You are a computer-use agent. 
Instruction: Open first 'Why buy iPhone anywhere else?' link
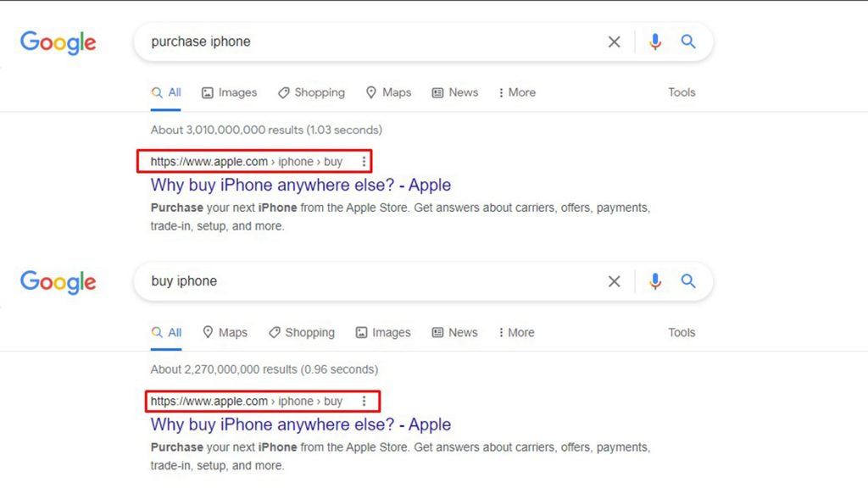tap(301, 185)
